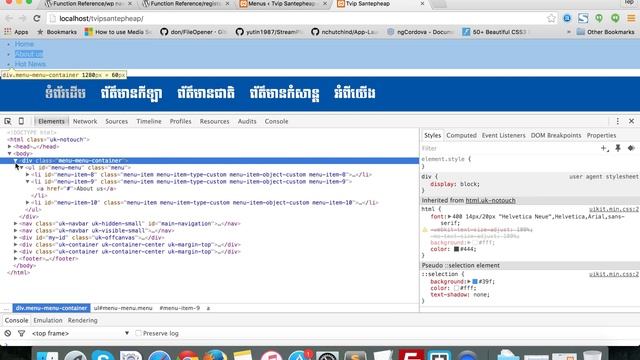Open the Profiles tab
The height and width of the screenshot is (360, 640).
pyautogui.click(x=180, y=121)
